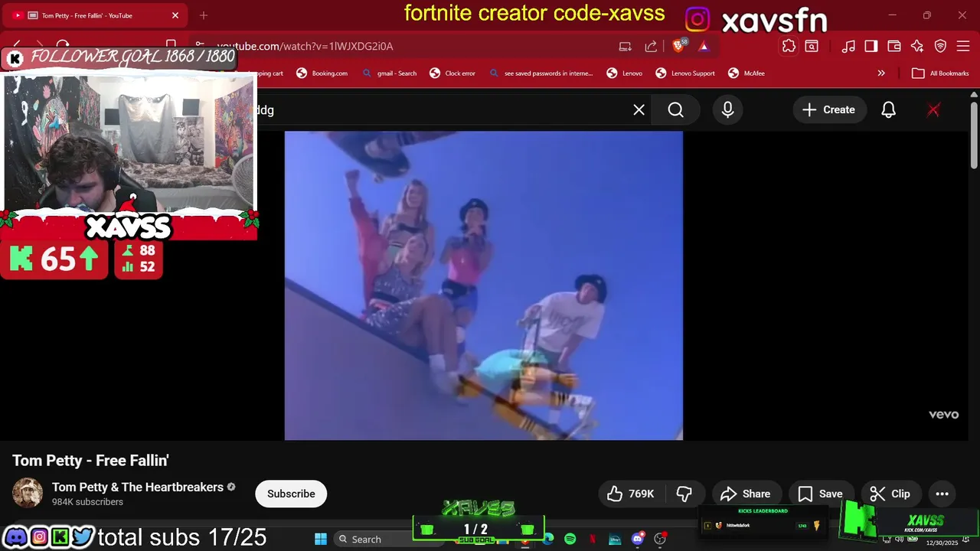This screenshot has width=980, height=551.
Task: Open the Lenovo bookmark
Action: click(x=624, y=73)
